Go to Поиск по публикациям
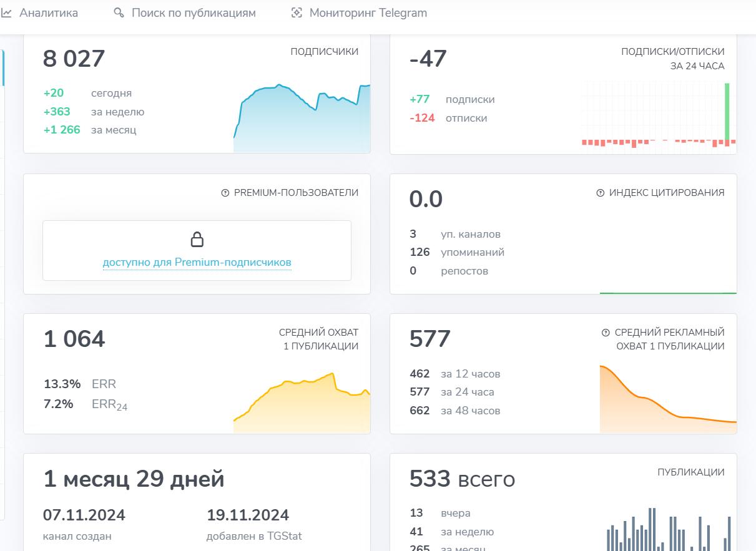The image size is (756, 551). (x=194, y=12)
